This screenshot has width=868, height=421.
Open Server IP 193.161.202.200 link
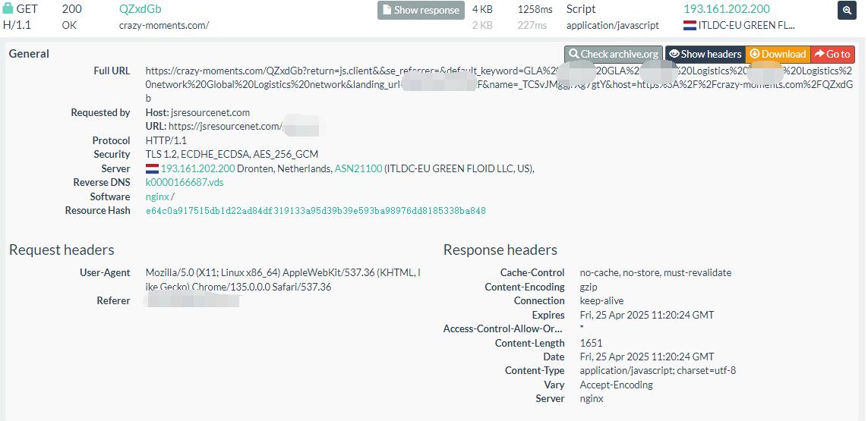(x=197, y=168)
